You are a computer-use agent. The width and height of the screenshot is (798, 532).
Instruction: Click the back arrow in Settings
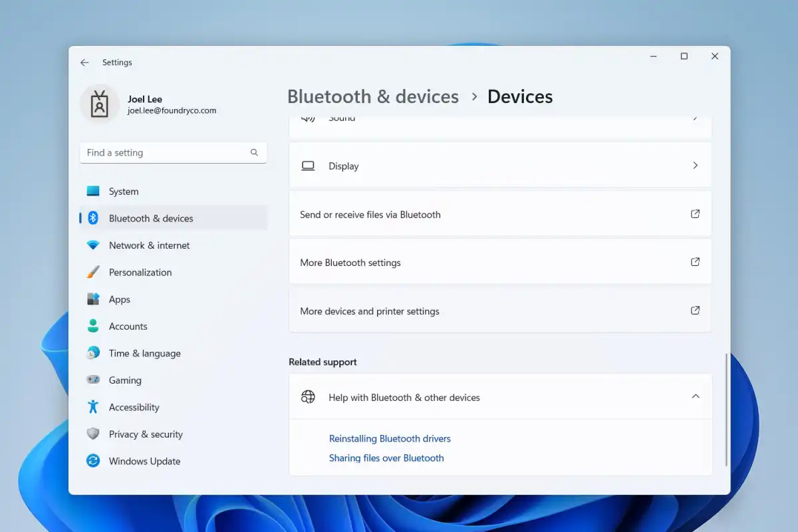click(84, 62)
